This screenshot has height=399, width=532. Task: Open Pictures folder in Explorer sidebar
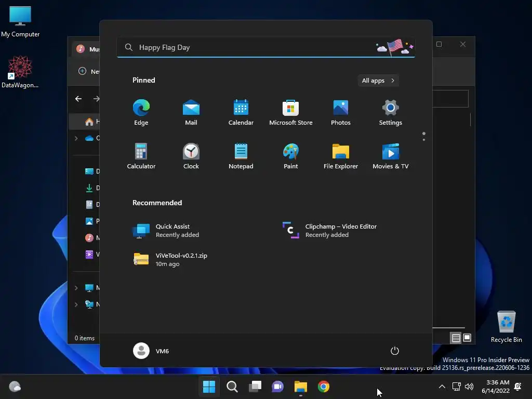pos(91,221)
